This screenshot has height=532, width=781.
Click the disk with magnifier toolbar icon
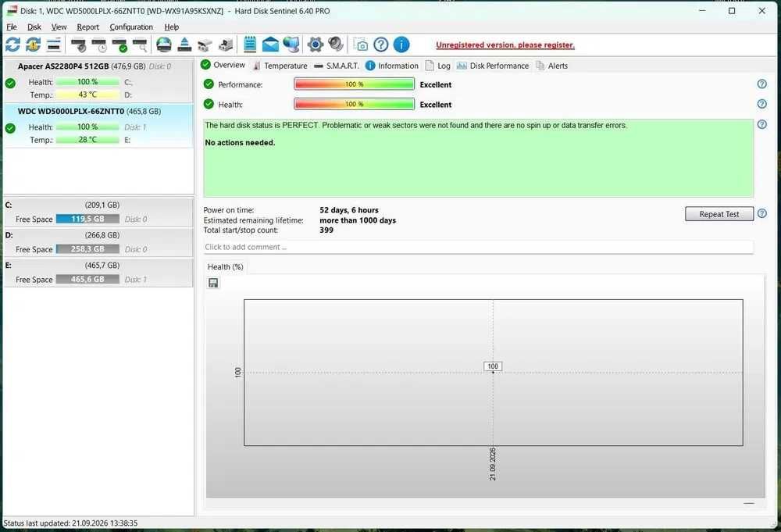click(x=140, y=45)
